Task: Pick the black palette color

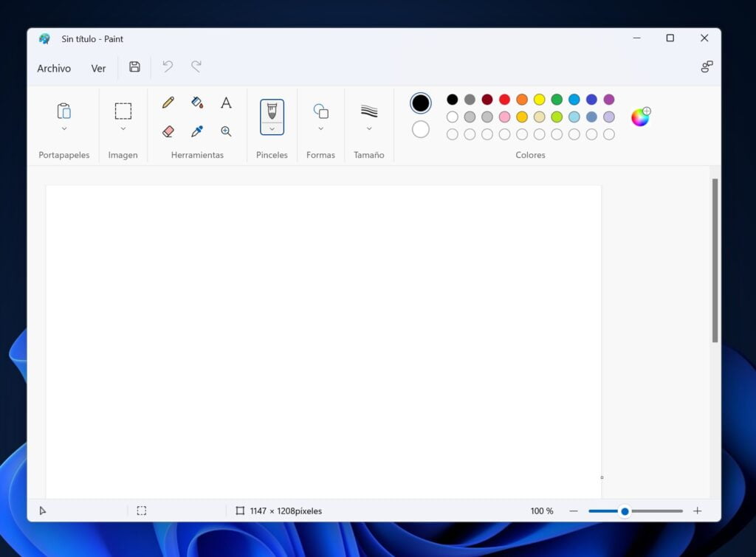Action: (x=453, y=100)
